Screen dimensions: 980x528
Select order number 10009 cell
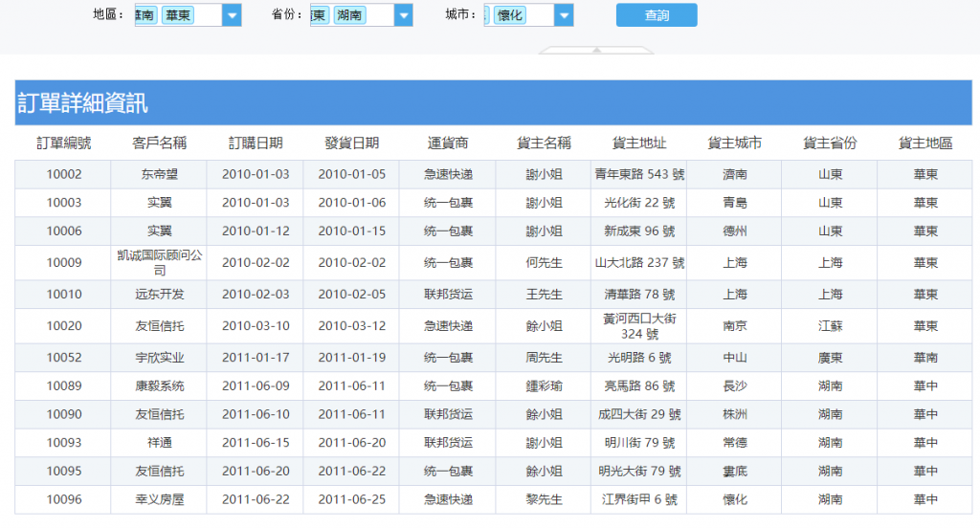[63, 263]
